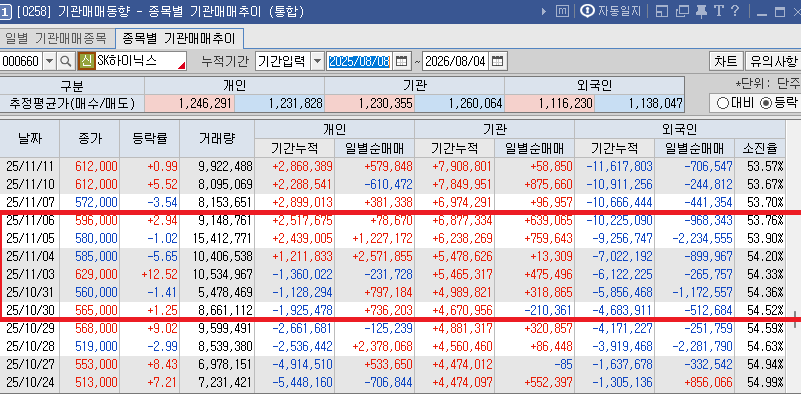Image resolution: width=801 pixels, height=394 pixels.
Task: Click the window number 1 icon in title bar
Action: click(x=6, y=12)
